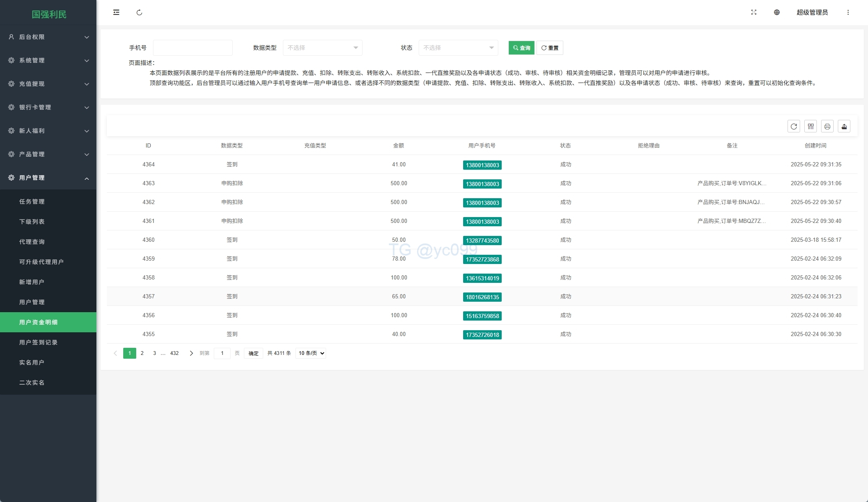The height and width of the screenshot is (502, 868).
Task: Refresh the table using the toolbar icon
Action: [x=793, y=127]
